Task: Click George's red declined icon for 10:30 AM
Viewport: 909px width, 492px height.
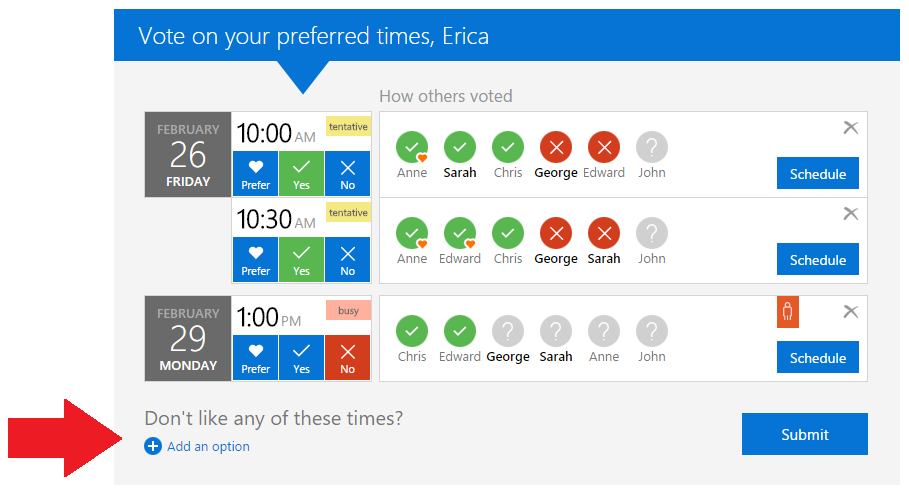Action: (556, 234)
